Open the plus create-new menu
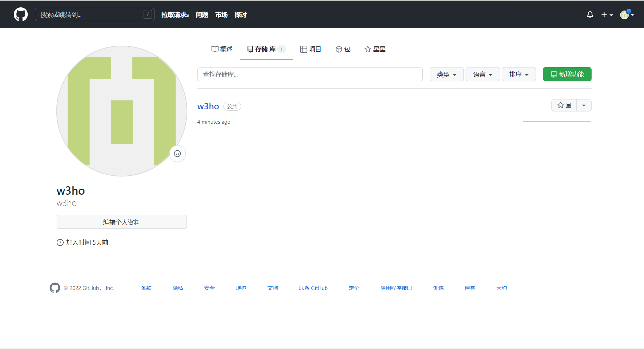Image resolution: width=644 pixels, height=349 pixels. [x=607, y=15]
